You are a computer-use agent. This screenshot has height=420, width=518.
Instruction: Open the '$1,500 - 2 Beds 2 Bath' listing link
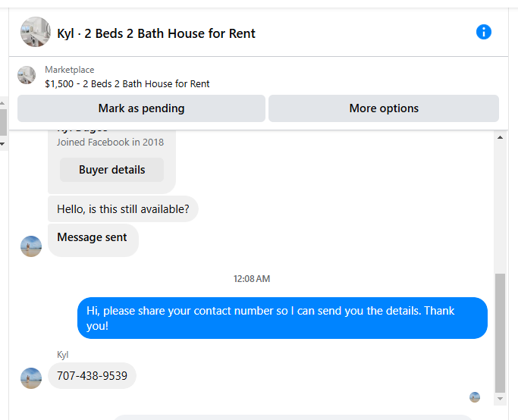click(127, 84)
